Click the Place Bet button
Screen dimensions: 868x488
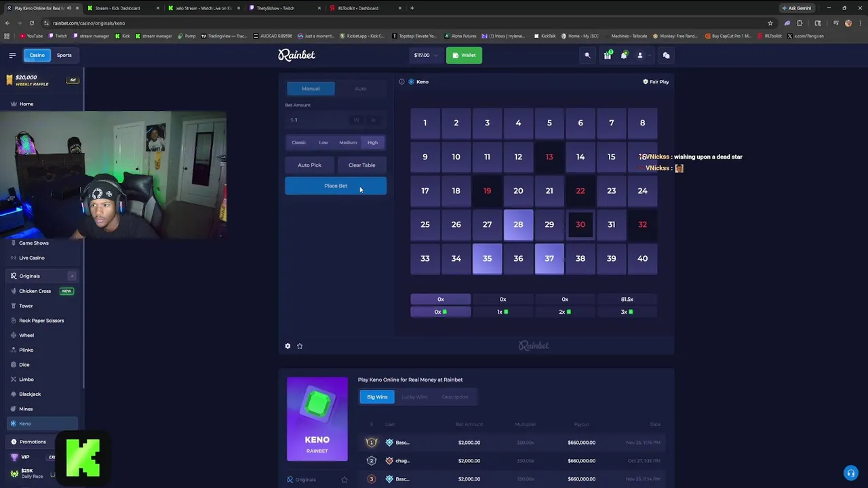point(336,186)
